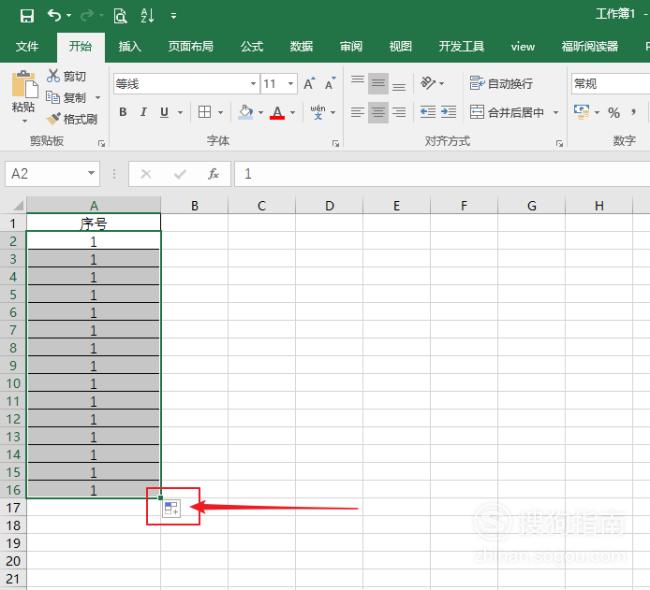Activate the 格式刷 format painter
The height and width of the screenshot is (590, 650).
[x=72, y=119]
